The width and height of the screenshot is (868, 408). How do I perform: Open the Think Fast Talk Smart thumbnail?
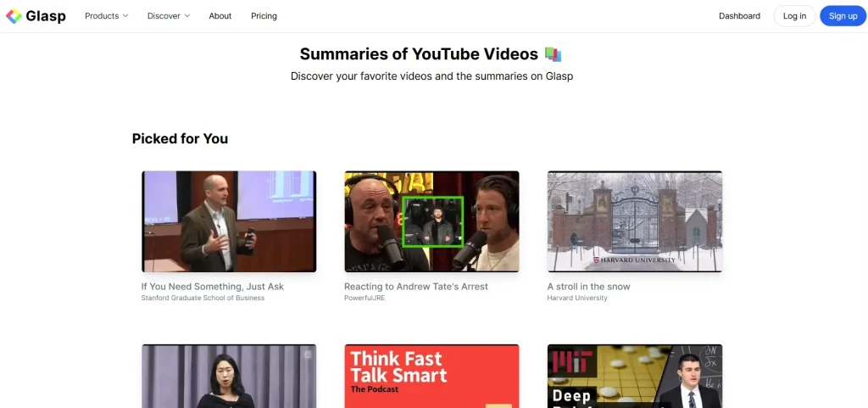[x=431, y=376]
